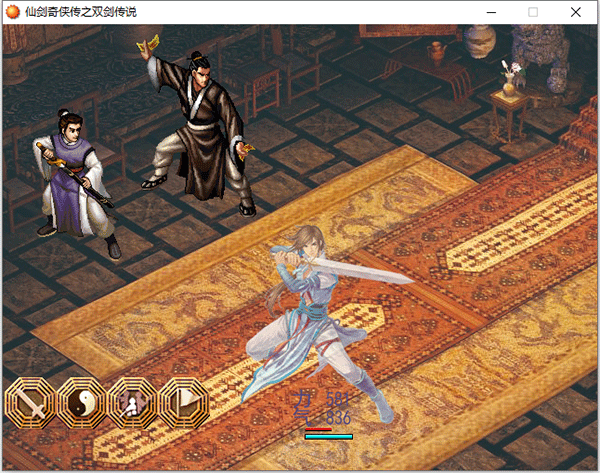The width and height of the screenshot is (600, 473).
Task: Click the stamina value 581
Action: [x=337, y=400]
